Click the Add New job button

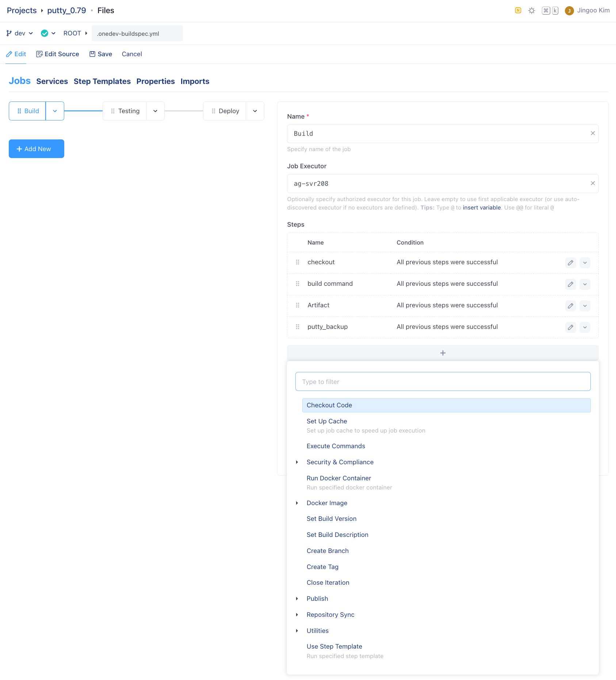[37, 149]
